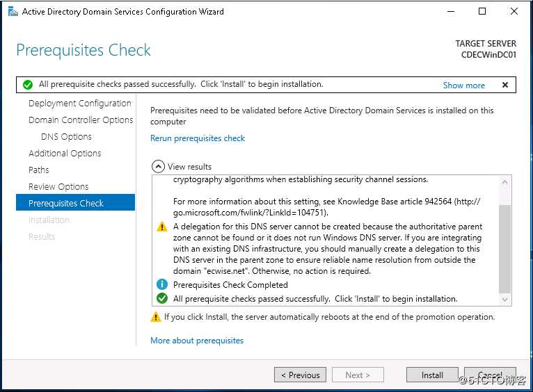Open the Show more link in banner
This screenshot has width=533, height=392.
(463, 85)
